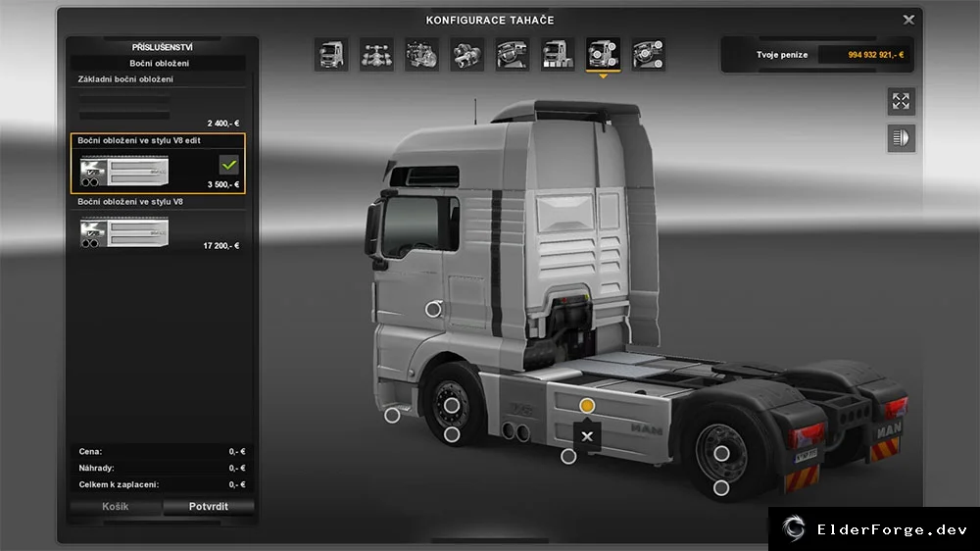Image resolution: width=980 pixels, height=551 pixels.
Task: Select the rear wheel hub accessory node
Action: pyautogui.click(x=721, y=453)
